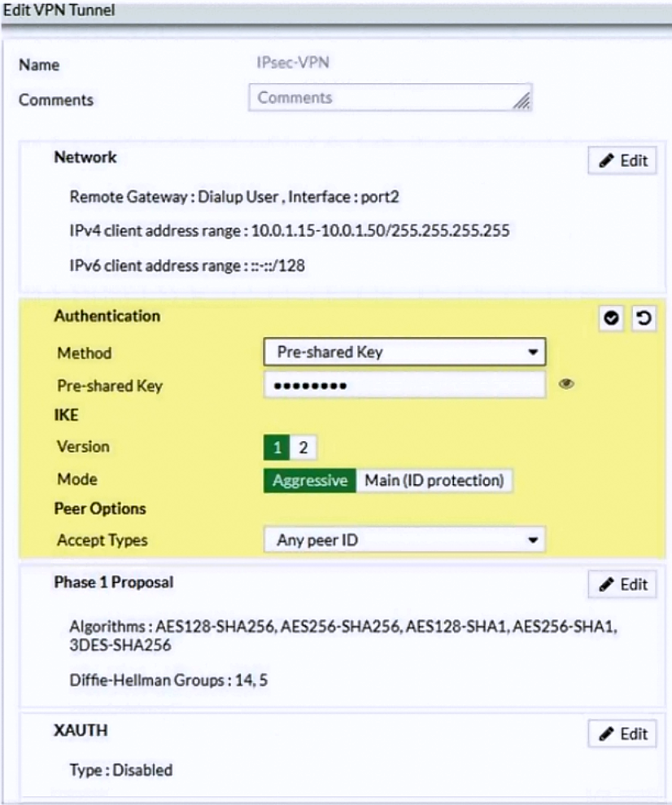Viewport: 672px width, 805px height.
Task: Apply Authentication changes with the checkmark icon
Action: [611, 319]
